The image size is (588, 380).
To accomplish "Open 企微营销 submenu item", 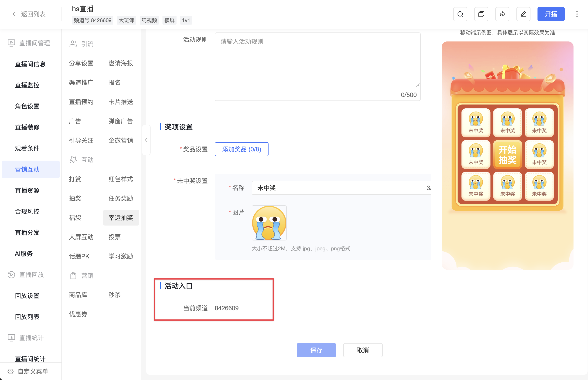I will click(121, 141).
